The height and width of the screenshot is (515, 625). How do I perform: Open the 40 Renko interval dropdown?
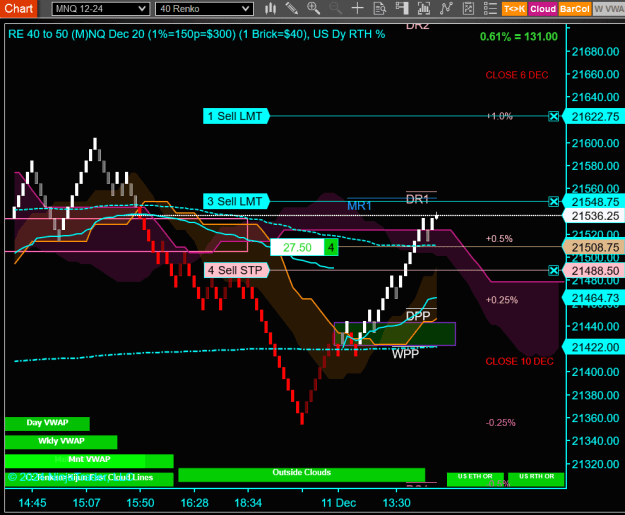coord(204,9)
